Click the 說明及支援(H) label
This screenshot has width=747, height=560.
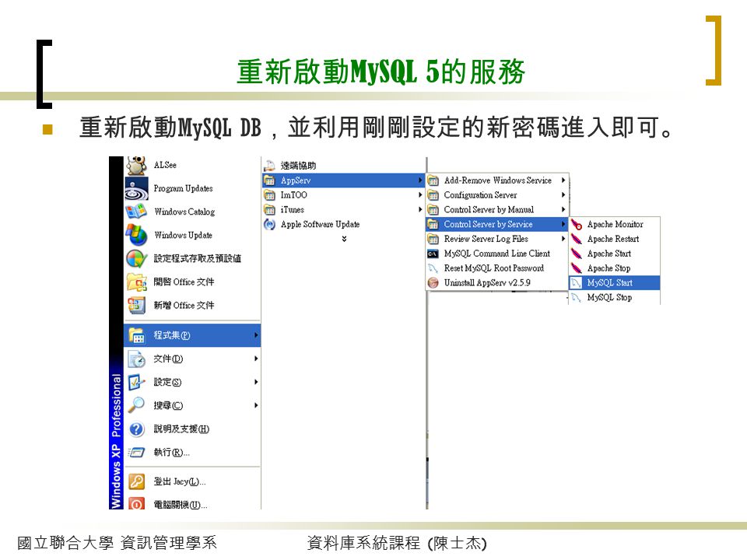[x=181, y=429]
